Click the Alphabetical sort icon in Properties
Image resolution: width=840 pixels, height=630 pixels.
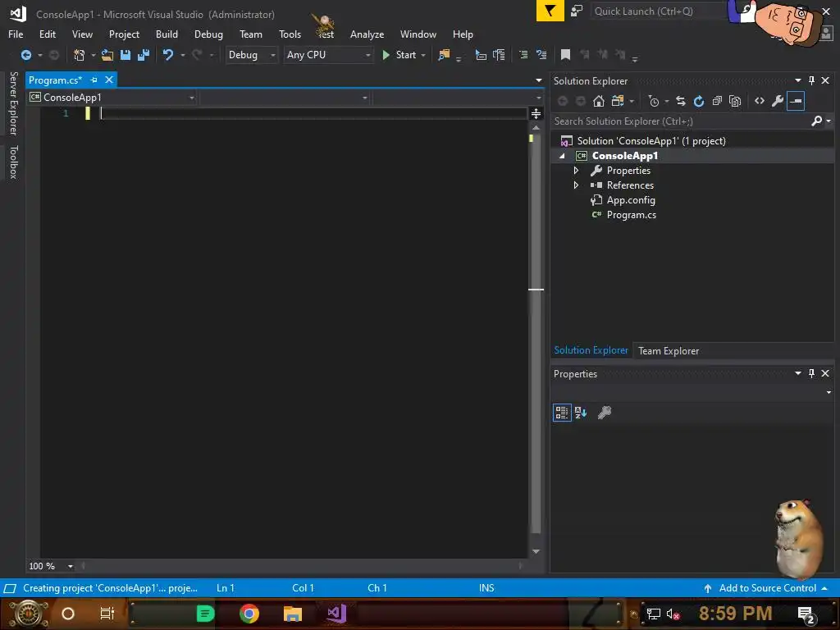(581, 413)
